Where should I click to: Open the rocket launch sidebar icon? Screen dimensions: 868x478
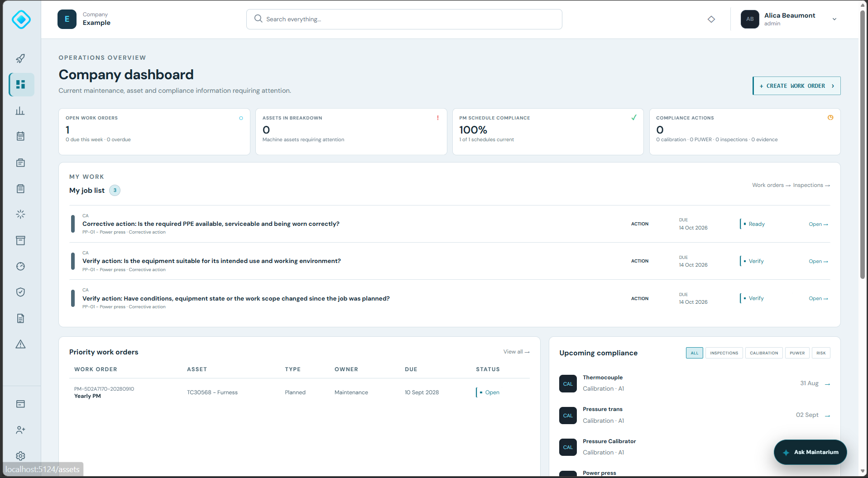(20, 59)
